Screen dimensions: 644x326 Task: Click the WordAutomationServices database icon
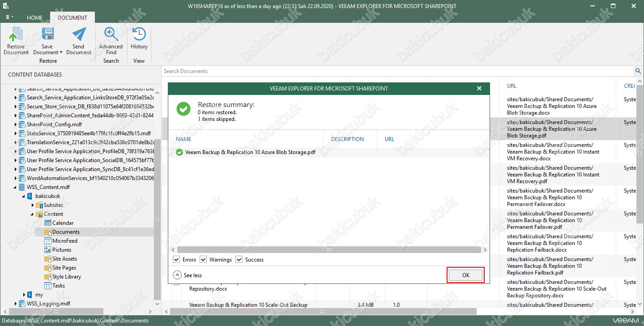click(x=21, y=178)
